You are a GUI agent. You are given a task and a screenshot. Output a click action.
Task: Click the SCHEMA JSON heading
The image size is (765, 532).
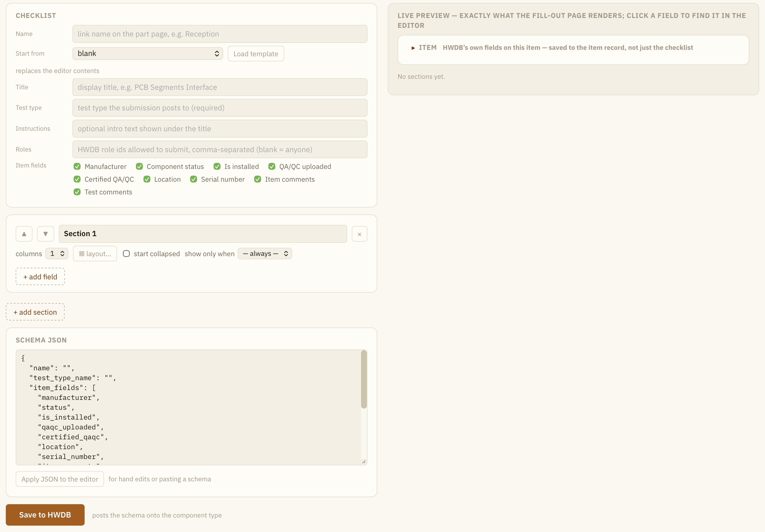(41, 340)
